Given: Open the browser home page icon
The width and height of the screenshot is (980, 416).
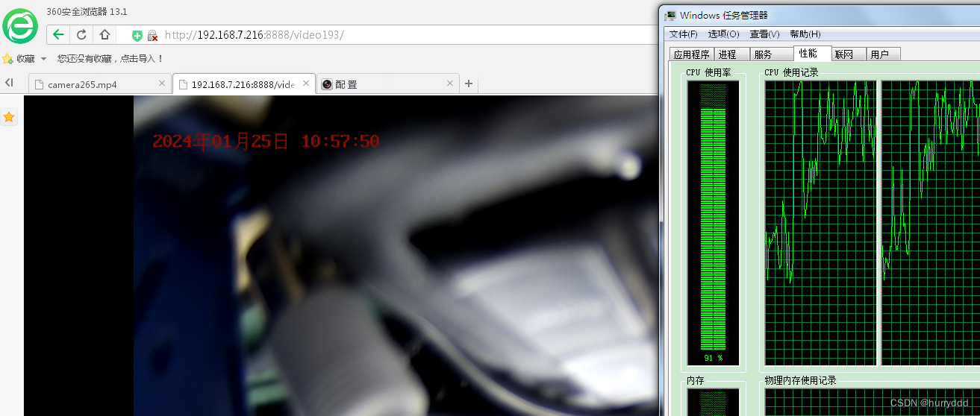Looking at the screenshot, I should [105, 34].
